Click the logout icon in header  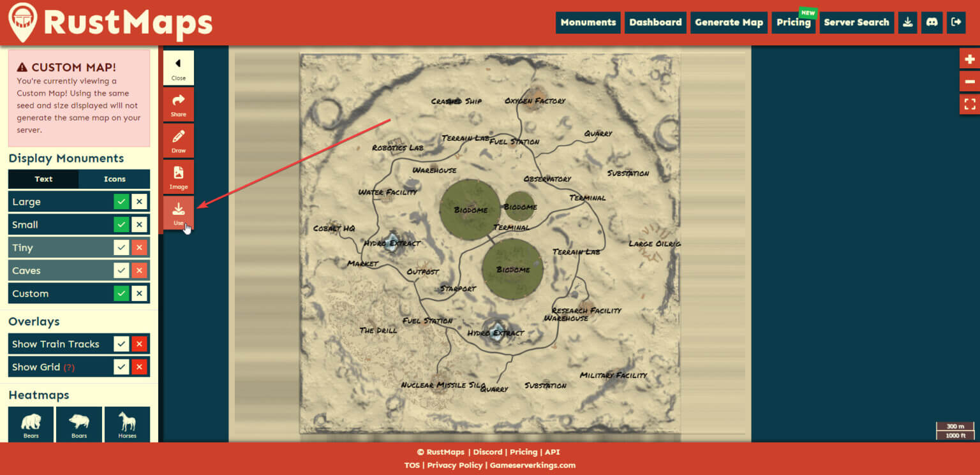click(956, 22)
